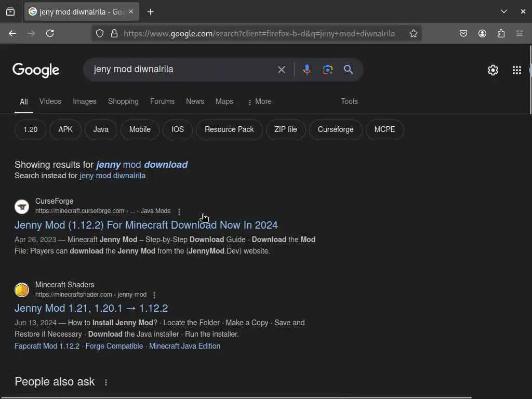Start voice search with microphone icon

click(307, 70)
